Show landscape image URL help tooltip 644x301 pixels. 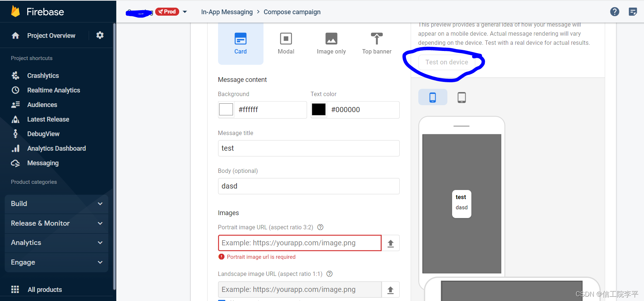coord(330,274)
